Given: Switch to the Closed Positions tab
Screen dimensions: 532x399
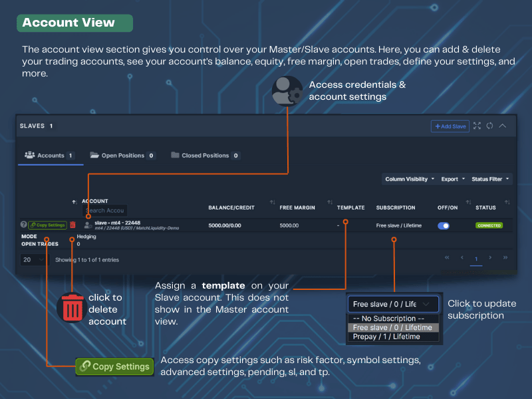Looking at the screenshot, I should pyautogui.click(x=205, y=156).
